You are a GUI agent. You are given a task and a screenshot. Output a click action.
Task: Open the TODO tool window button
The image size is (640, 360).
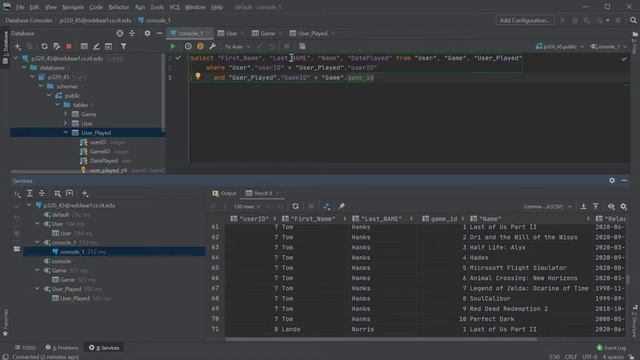click(25, 348)
